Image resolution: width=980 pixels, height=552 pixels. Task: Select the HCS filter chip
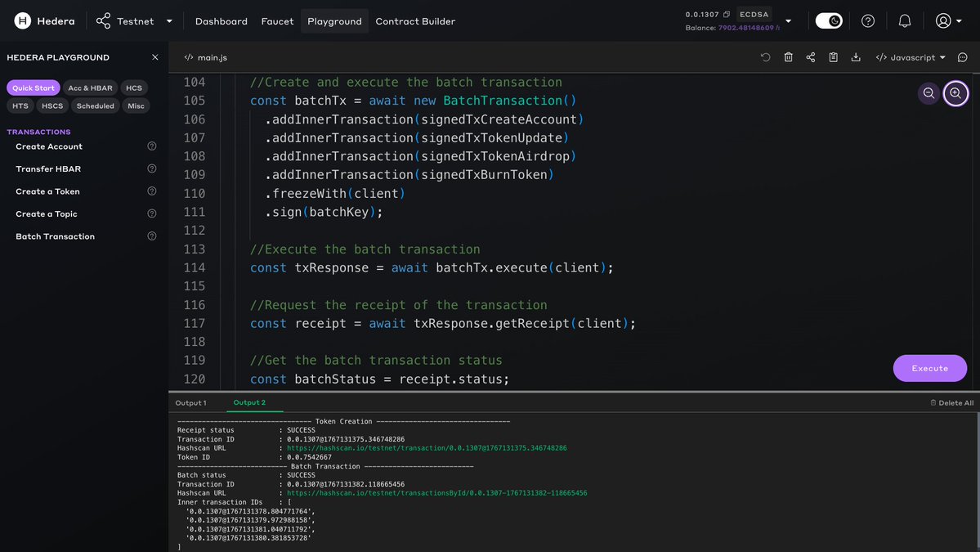point(134,88)
